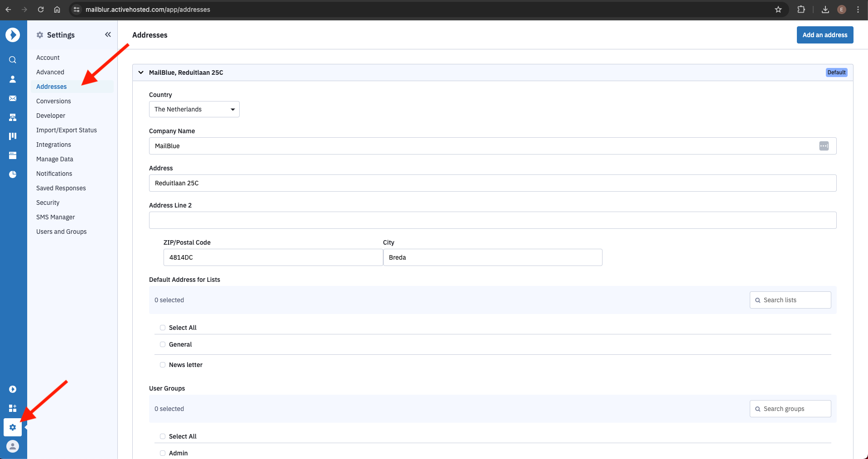This screenshot has width=868, height=459.
Task: Check the Admin group checkbox
Action: pos(163,453)
